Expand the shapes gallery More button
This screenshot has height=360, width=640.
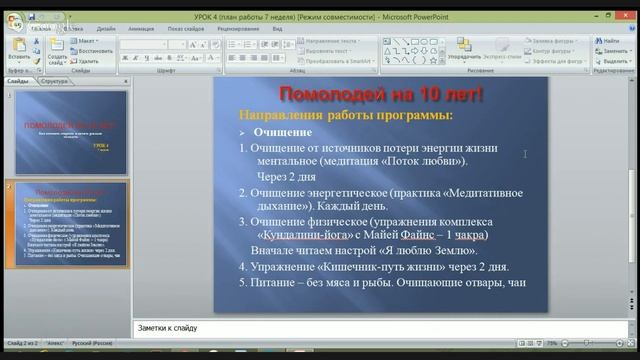pos(442,61)
